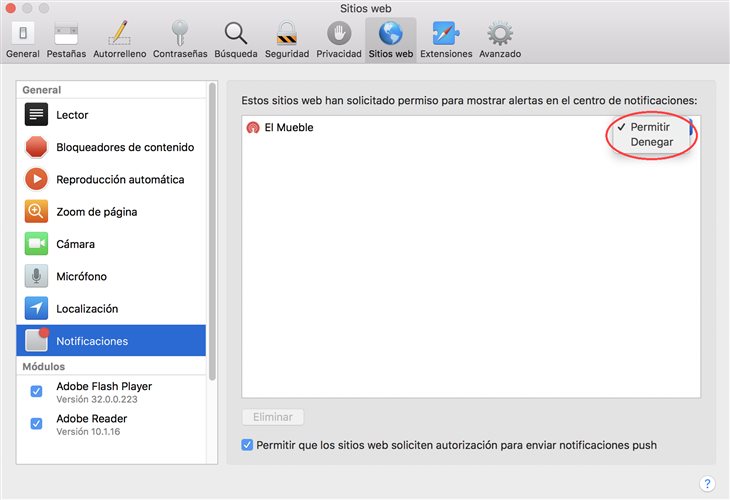
Task: Select the El Mueble website row
Action: (471, 127)
